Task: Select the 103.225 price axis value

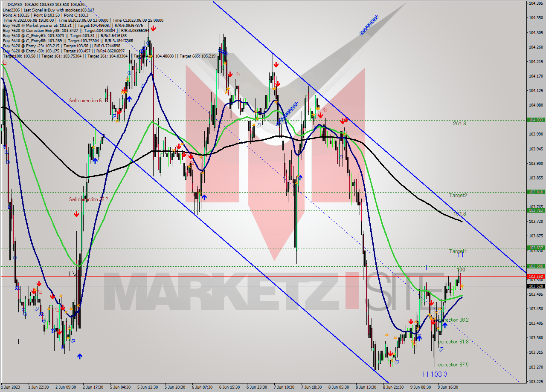Action: click(536, 381)
